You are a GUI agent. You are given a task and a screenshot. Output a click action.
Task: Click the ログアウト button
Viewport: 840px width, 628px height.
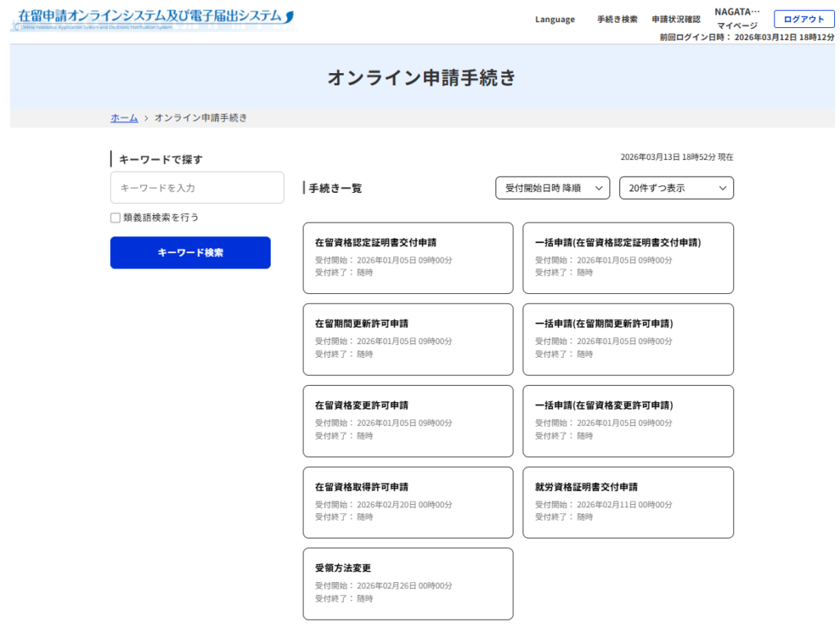[804, 20]
